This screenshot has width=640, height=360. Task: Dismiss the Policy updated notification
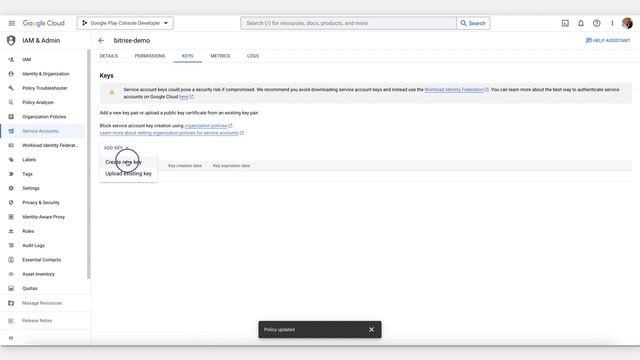pyautogui.click(x=371, y=329)
